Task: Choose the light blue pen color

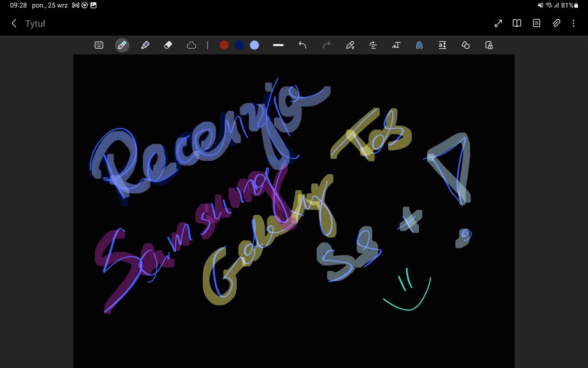Action: 255,45
